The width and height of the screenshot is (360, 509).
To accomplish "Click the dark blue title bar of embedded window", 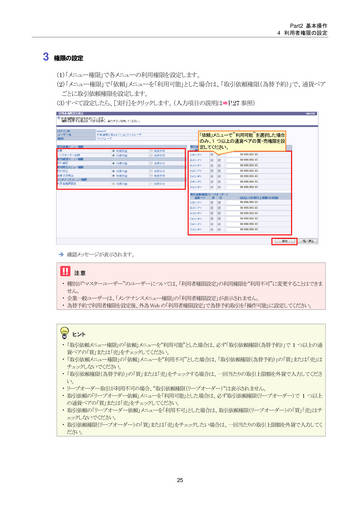I will [187, 114].
